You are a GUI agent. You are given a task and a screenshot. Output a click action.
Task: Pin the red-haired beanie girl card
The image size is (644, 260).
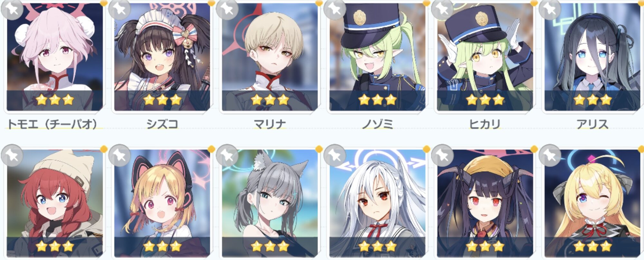coord(12,155)
